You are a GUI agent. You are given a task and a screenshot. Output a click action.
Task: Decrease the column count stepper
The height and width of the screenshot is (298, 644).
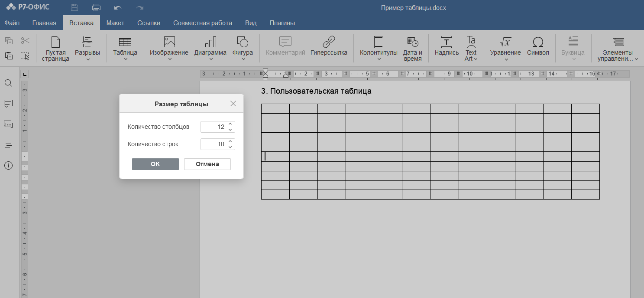[x=230, y=129]
